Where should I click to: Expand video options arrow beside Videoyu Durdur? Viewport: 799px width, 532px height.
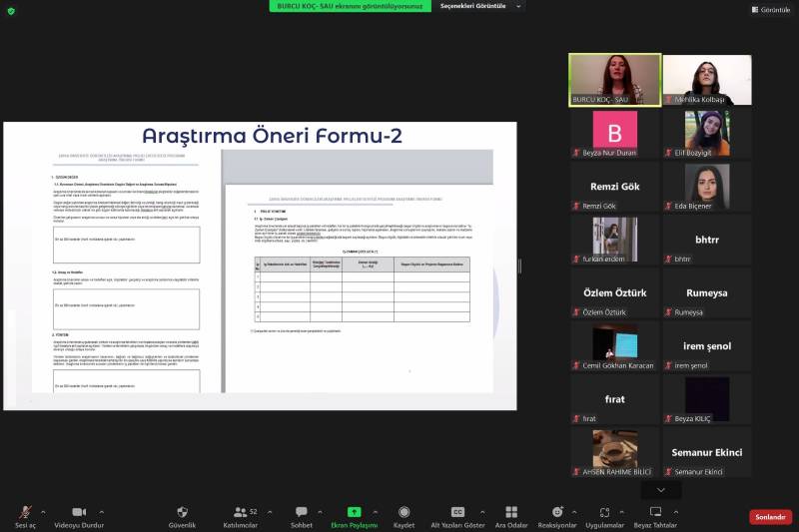(101, 512)
